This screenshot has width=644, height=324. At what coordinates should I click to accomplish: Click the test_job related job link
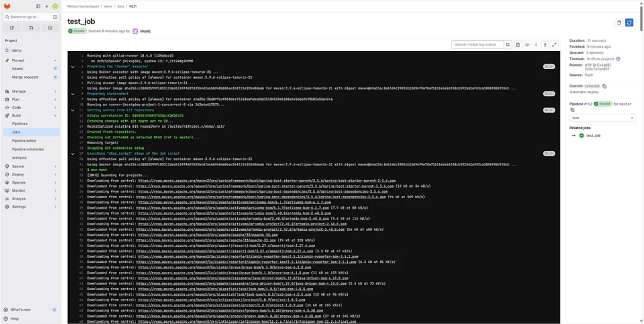coord(593,135)
